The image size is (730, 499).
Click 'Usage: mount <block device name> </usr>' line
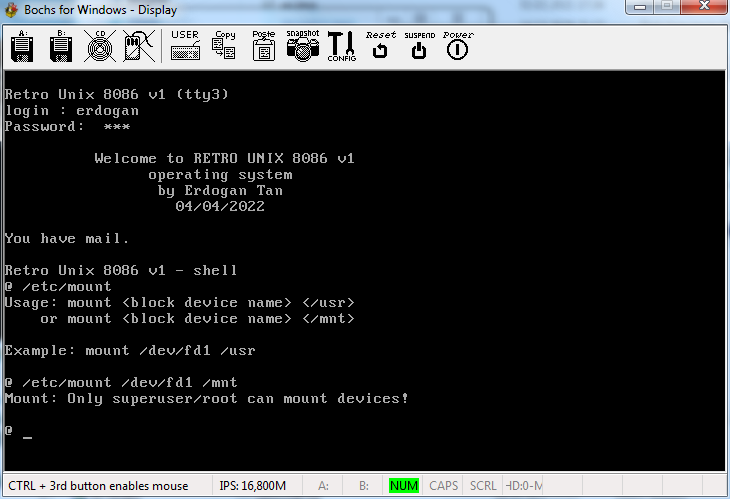pyautogui.click(x=180, y=303)
